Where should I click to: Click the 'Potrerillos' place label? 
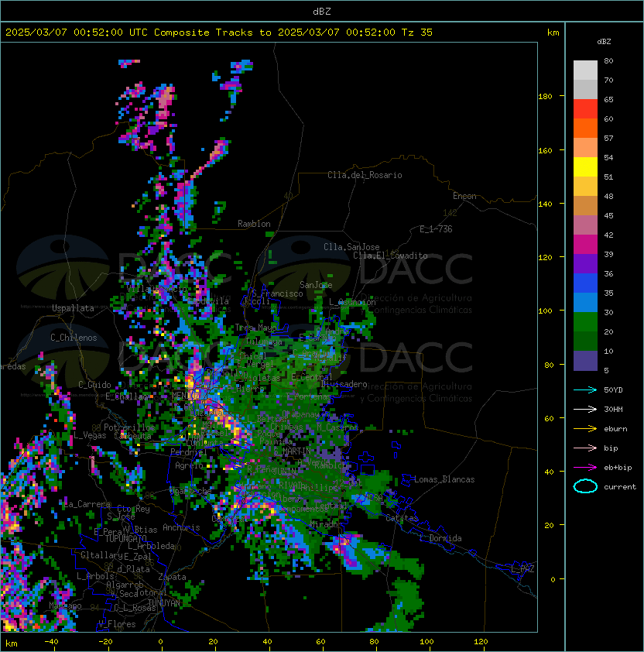click(129, 427)
